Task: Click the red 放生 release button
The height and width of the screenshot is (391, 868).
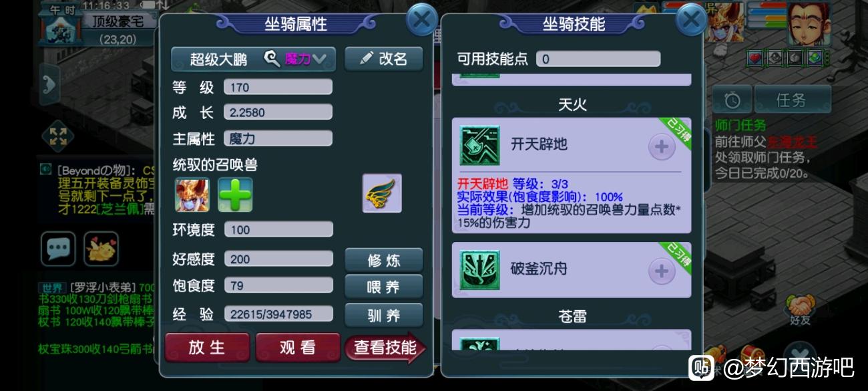Action: (207, 348)
